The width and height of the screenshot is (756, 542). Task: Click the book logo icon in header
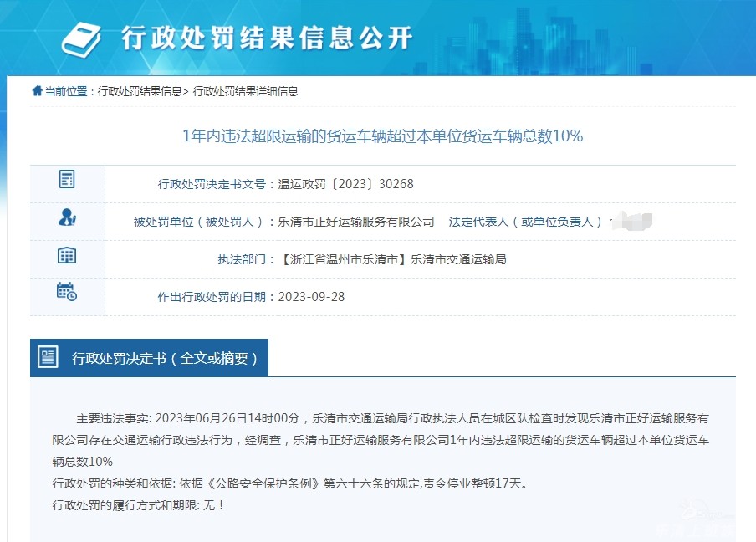tap(81, 40)
